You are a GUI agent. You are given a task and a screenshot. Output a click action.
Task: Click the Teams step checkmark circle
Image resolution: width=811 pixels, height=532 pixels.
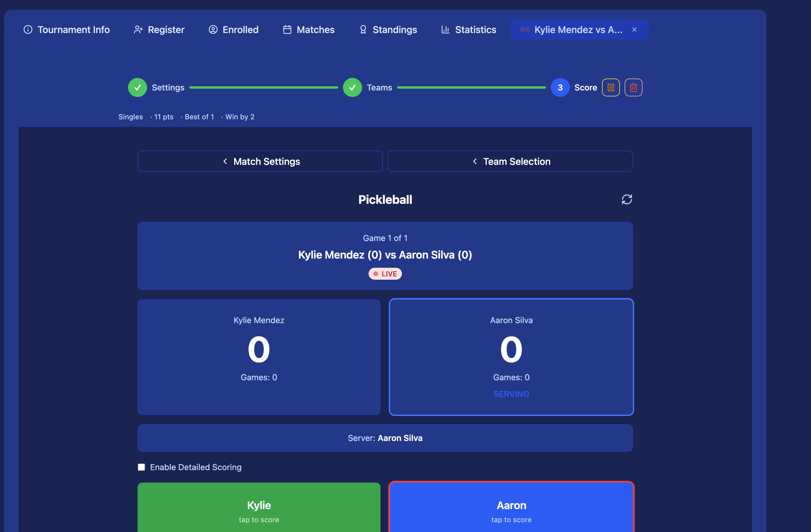[352, 87]
